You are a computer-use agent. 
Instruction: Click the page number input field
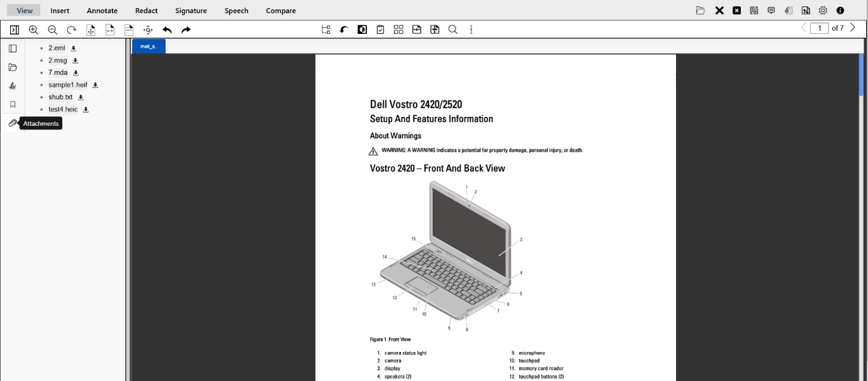pos(820,28)
